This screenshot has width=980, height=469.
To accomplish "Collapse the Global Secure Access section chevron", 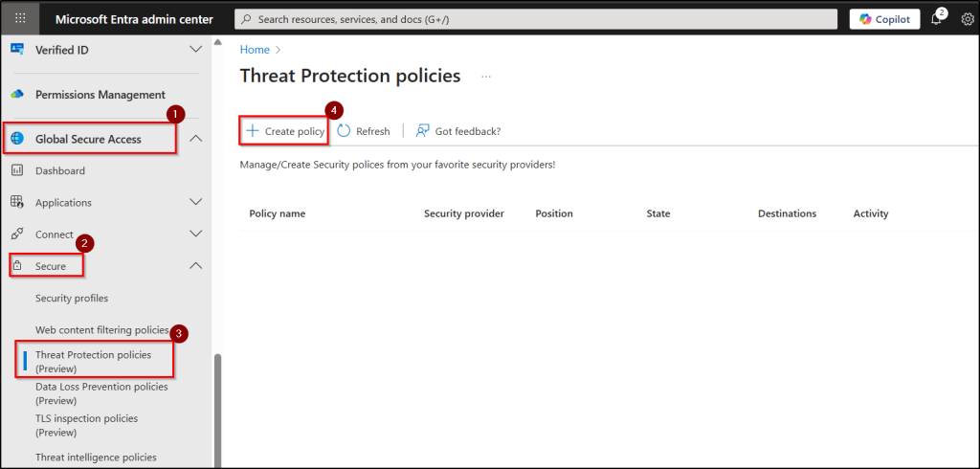I will (195, 139).
